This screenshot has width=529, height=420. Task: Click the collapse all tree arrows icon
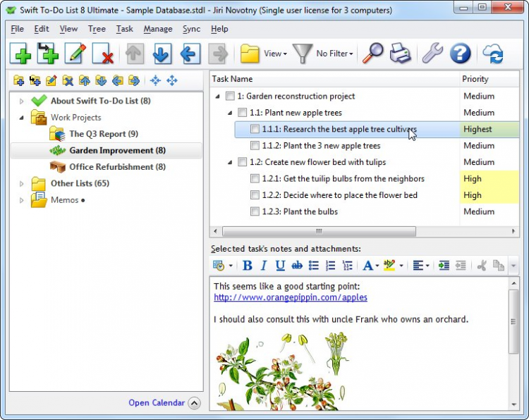click(155, 80)
